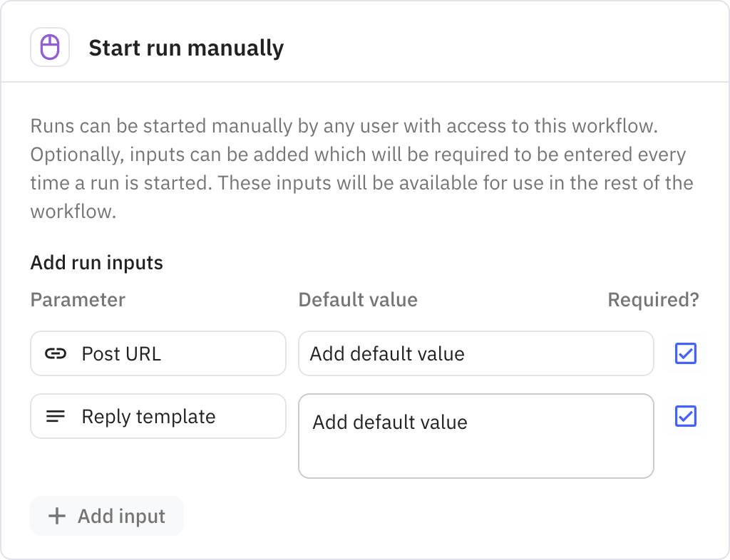The image size is (730, 560).
Task: Click the "Reply template" parameter name text
Action: [x=148, y=416]
